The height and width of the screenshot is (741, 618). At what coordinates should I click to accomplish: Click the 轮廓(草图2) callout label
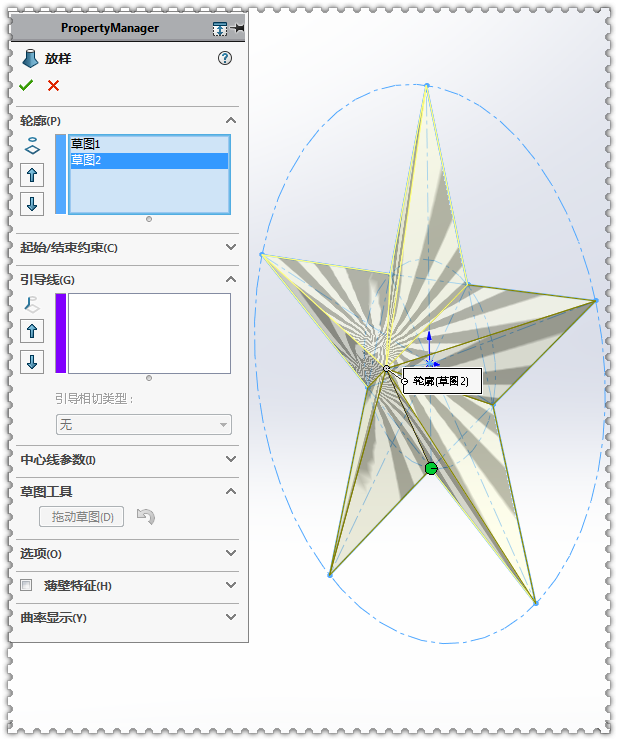click(x=441, y=381)
